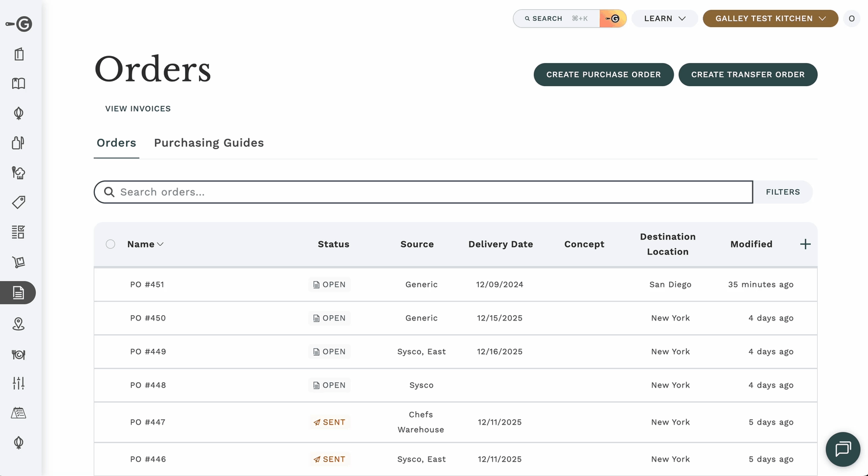Open the chat support bubble
Viewport: 868px width, 476px height.
pos(843,449)
